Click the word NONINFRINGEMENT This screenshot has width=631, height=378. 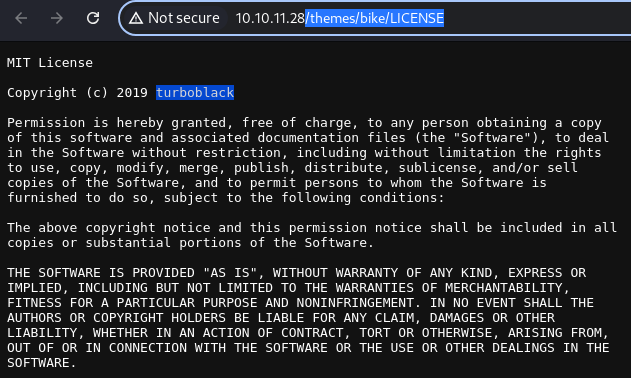pos(355,303)
